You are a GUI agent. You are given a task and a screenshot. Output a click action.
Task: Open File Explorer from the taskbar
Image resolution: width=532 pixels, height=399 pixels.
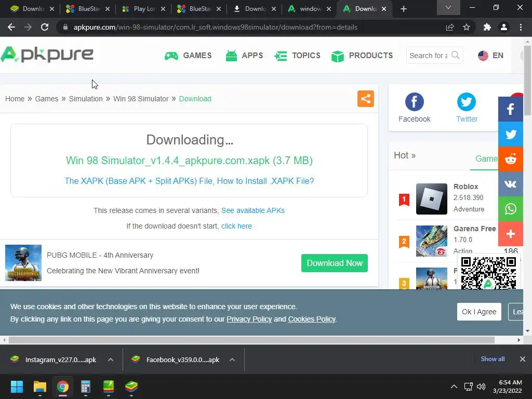tap(39, 387)
